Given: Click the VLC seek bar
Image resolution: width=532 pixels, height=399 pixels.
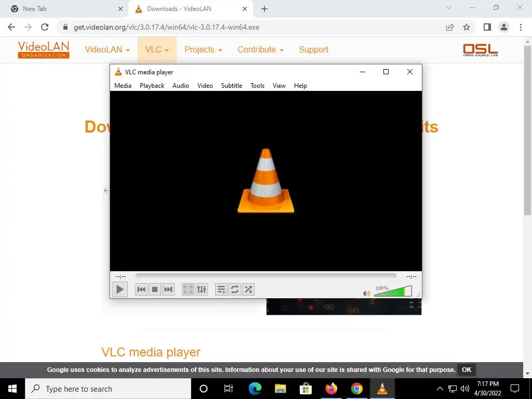Looking at the screenshot, I should [265, 276].
